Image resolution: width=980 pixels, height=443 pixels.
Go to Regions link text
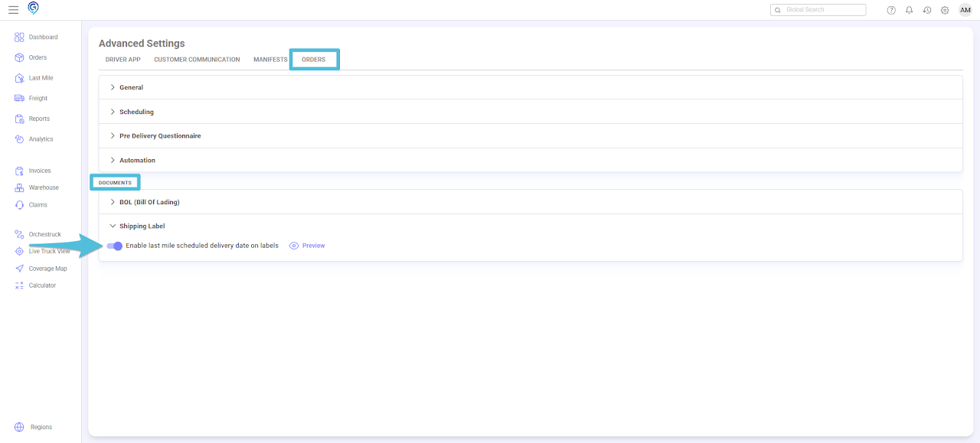(41, 427)
